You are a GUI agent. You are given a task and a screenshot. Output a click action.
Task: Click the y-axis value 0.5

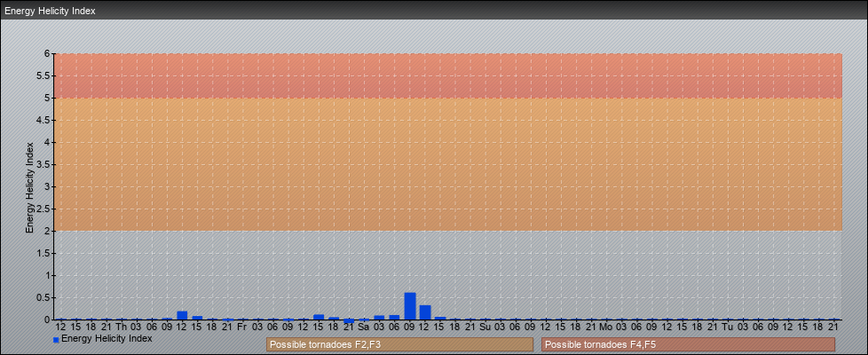pyautogui.click(x=43, y=297)
